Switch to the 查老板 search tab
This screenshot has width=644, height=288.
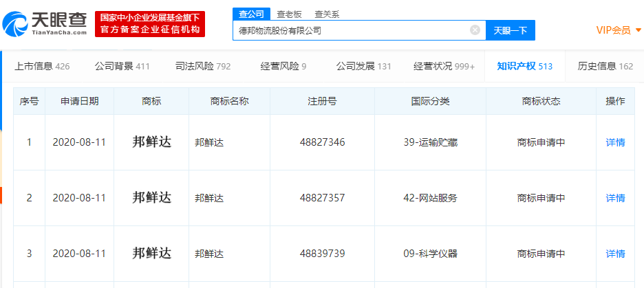click(289, 14)
